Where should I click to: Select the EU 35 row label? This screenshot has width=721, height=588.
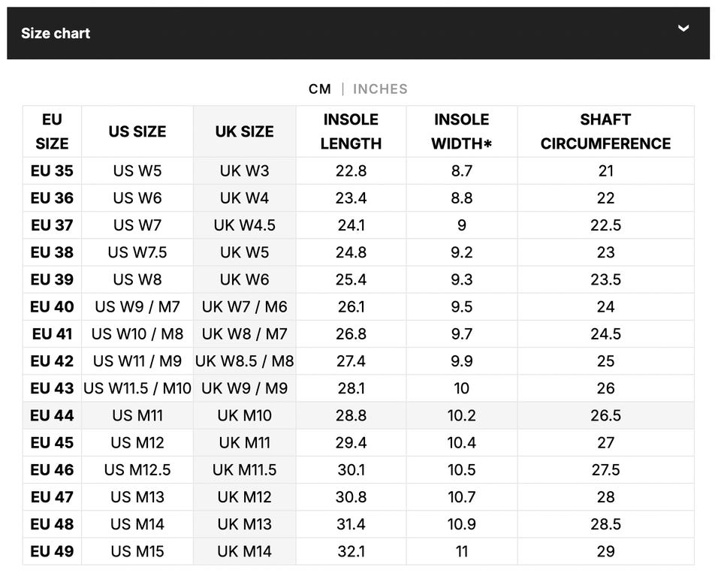click(x=52, y=170)
